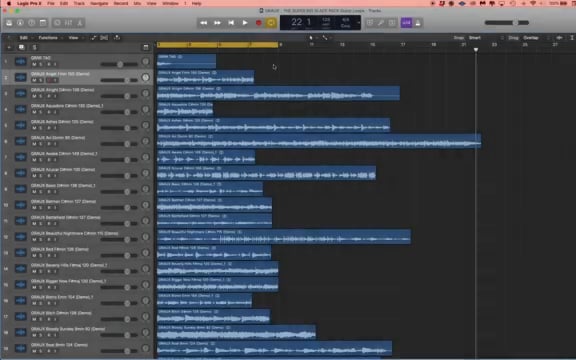The height and width of the screenshot is (360, 576).
Task: Open the Window menu
Action: pyautogui.click(x=170, y=3)
